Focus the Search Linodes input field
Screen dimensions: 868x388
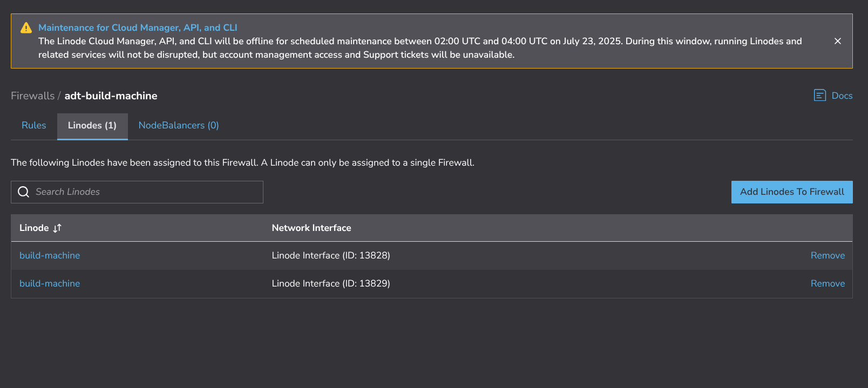point(146,192)
